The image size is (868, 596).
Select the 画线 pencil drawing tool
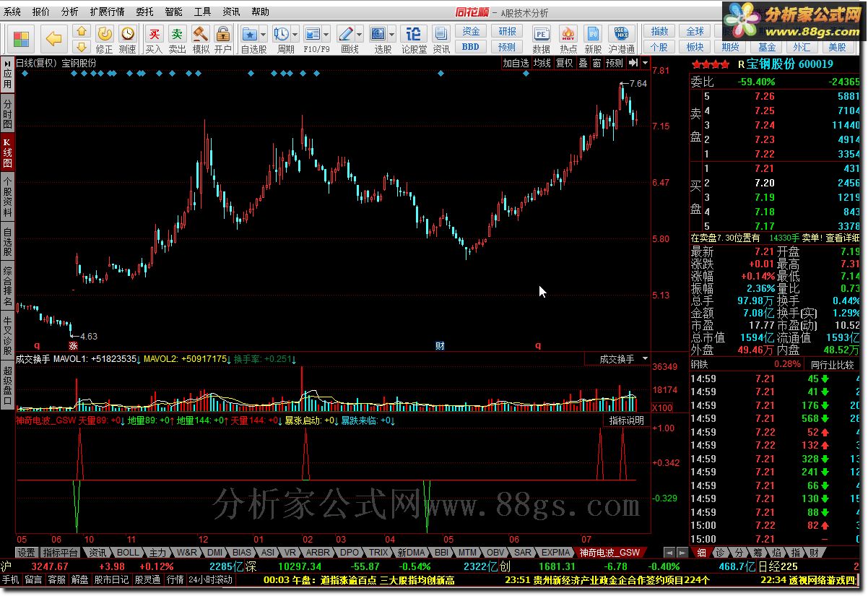tap(346, 33)
